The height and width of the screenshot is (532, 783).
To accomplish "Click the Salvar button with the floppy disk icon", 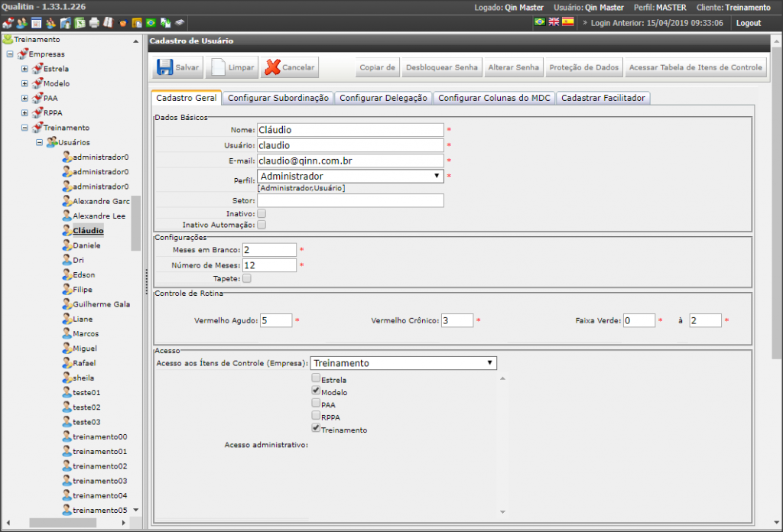I will point(177,67).
